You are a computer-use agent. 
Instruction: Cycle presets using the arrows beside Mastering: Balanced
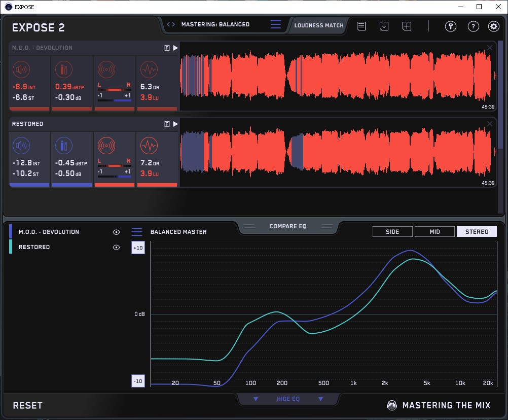[x=171, y=24]
